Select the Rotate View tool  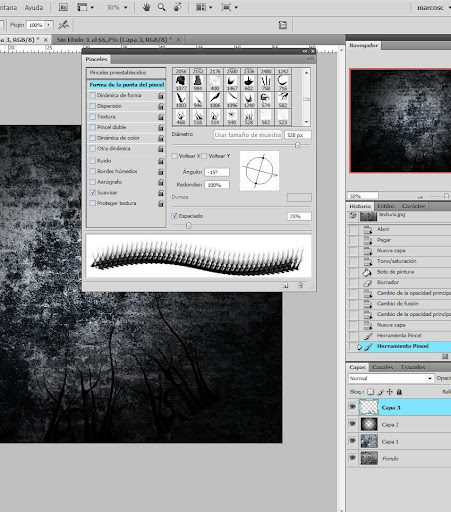tap(177, 7)
